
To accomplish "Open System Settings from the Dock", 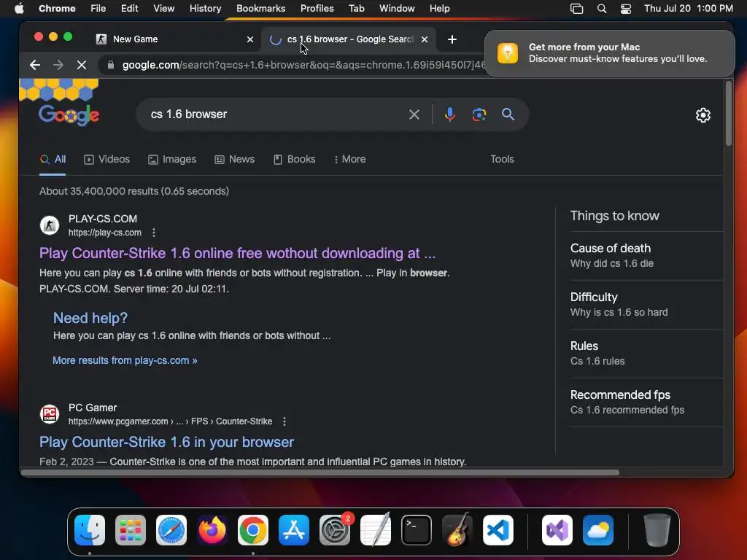I will (x=334, y=530).
